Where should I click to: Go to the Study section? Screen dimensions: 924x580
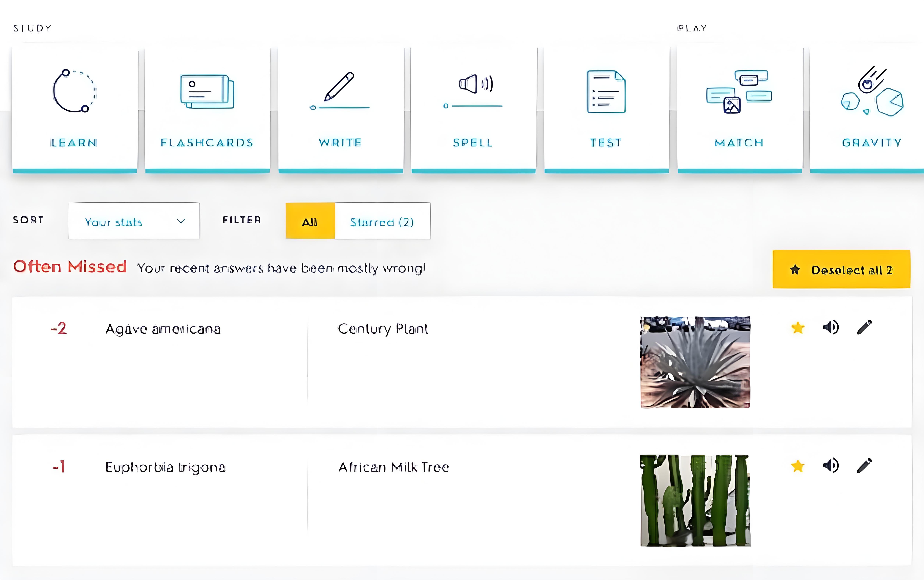coord(32,27)
